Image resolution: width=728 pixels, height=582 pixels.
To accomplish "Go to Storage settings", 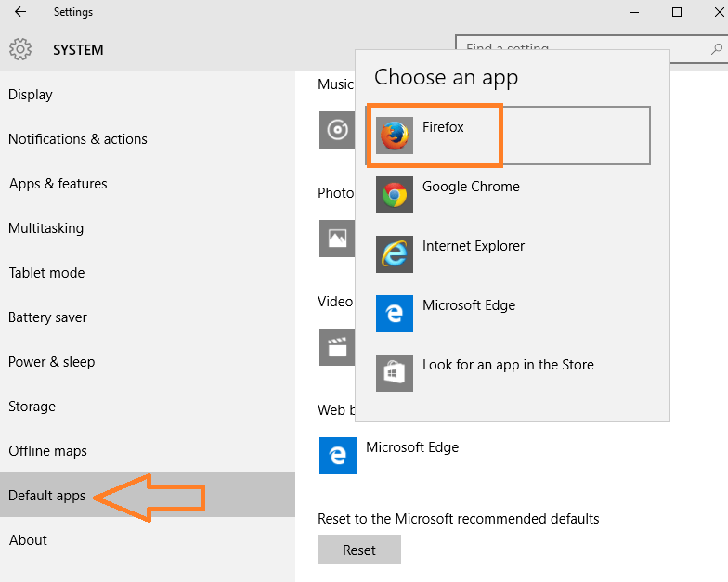I will (148, 407).
